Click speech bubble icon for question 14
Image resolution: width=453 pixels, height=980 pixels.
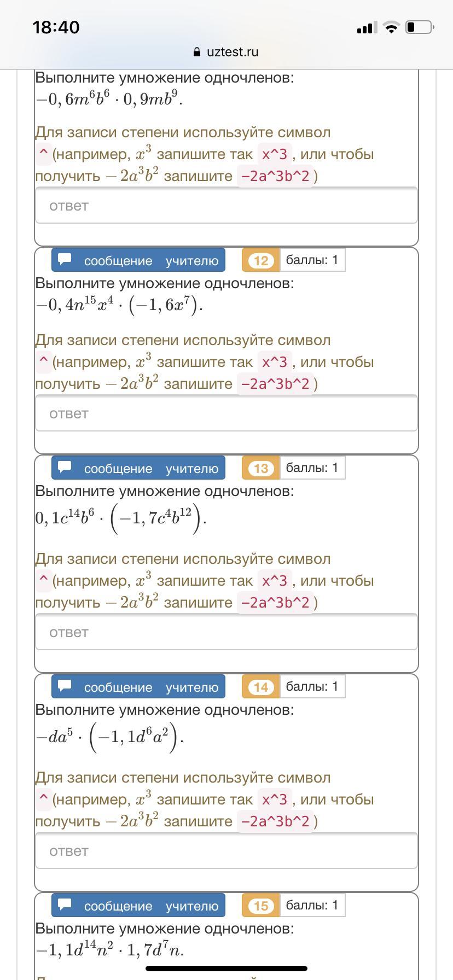[65, 685]
